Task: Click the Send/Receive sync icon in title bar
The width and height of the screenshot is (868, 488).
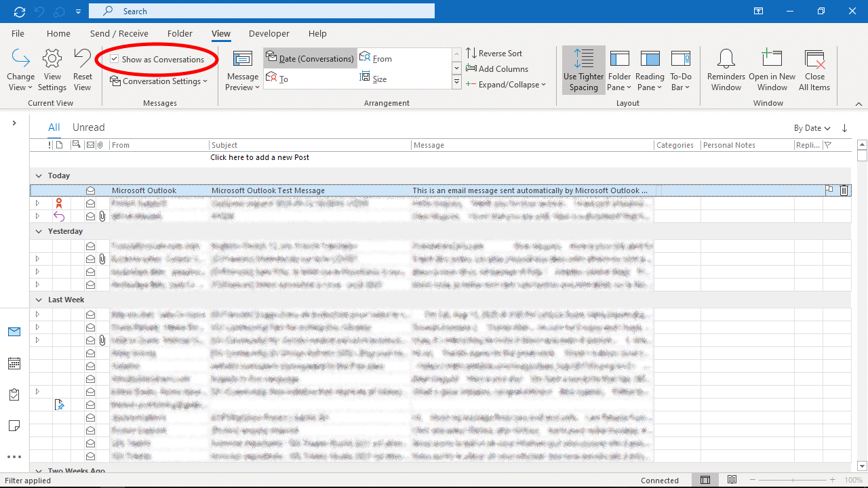Action: point(20,12)
